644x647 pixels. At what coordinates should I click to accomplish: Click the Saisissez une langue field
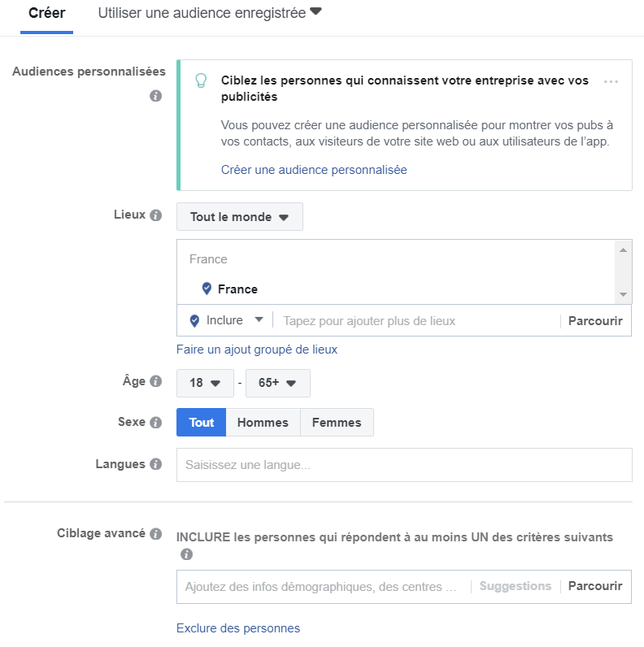coord(403,465)
